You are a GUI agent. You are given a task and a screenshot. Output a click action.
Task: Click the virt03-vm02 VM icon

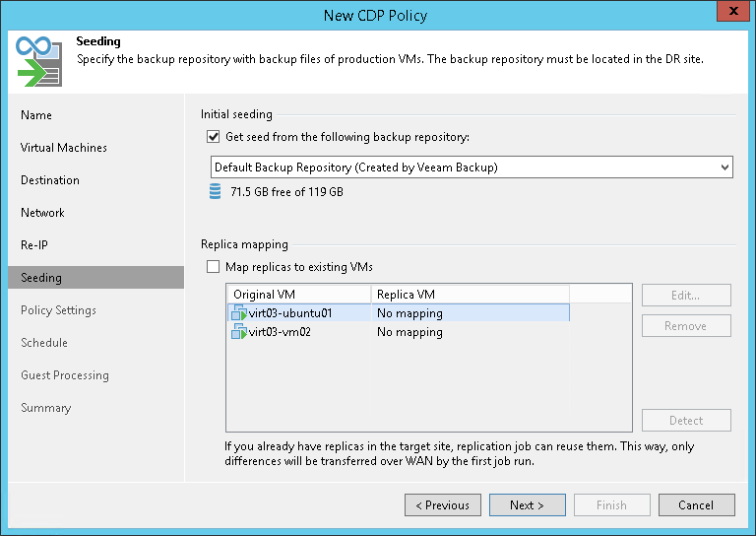tap(239, 332)
